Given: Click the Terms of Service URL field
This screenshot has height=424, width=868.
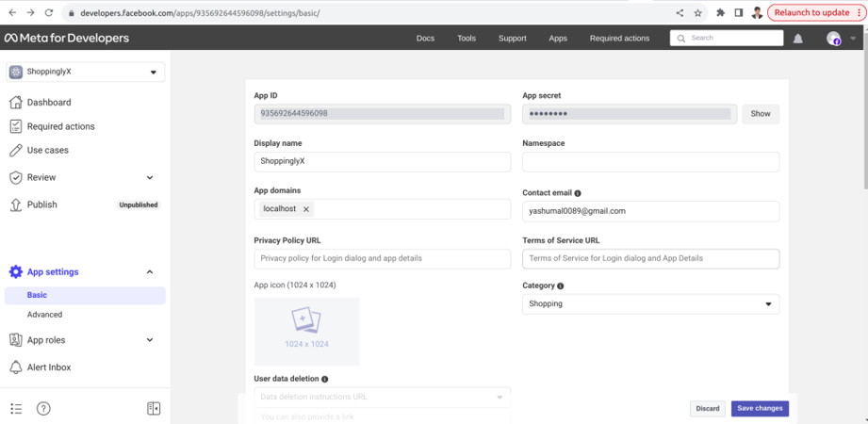Looking at the screenshot, I should click(651, 258).
